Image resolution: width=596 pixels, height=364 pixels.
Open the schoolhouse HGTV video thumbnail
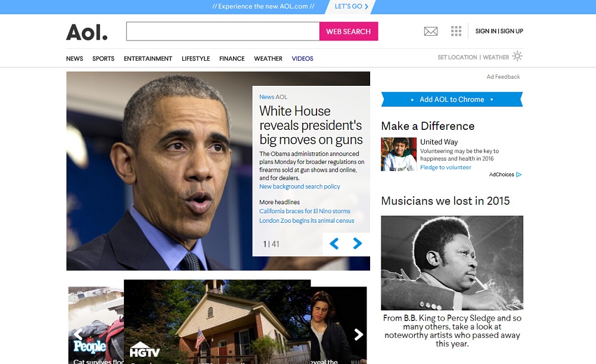tap(217, 322)
